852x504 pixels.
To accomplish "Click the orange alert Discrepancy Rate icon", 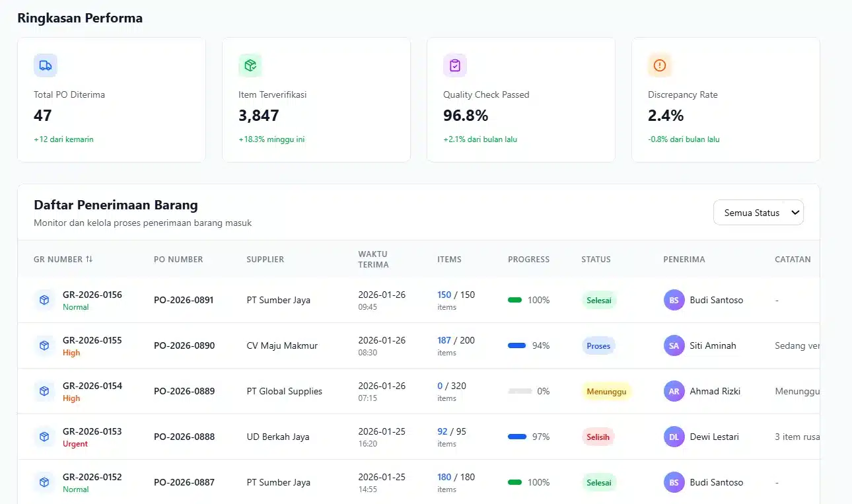I will pyautogui.click(x=659, y=65).
